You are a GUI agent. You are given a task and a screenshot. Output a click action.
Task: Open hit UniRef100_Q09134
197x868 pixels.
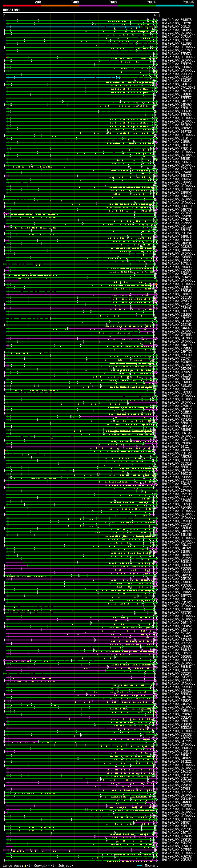[177, 26]
